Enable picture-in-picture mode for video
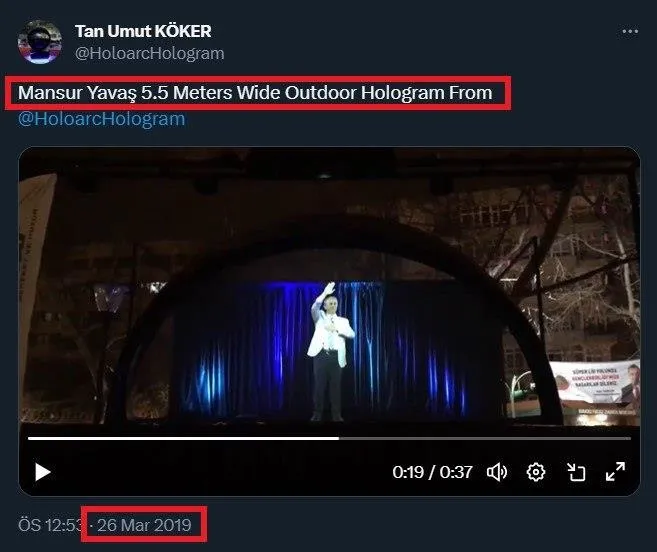657x552 pixels. point(576,472)
